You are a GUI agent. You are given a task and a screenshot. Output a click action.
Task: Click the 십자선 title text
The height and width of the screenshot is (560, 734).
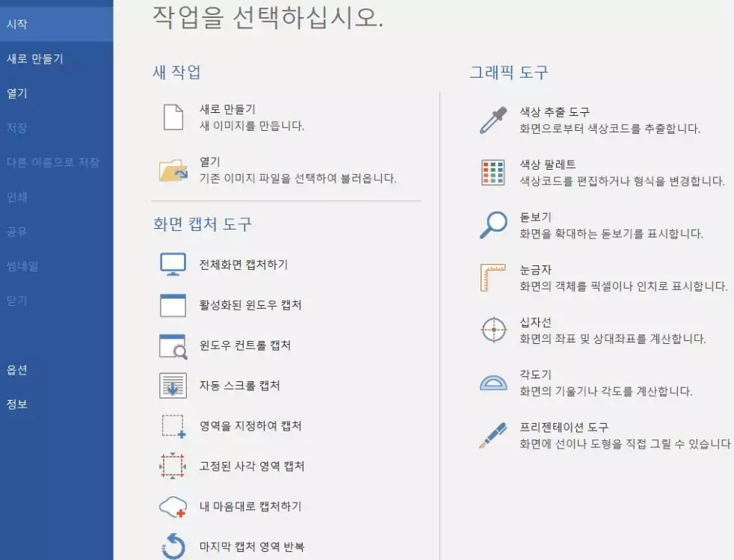535,322
